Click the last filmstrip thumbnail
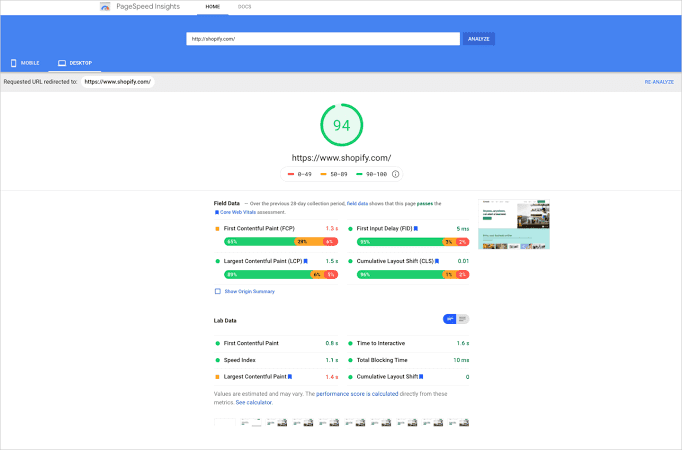This screenshot has width=682, height=450. pos(459,422)
